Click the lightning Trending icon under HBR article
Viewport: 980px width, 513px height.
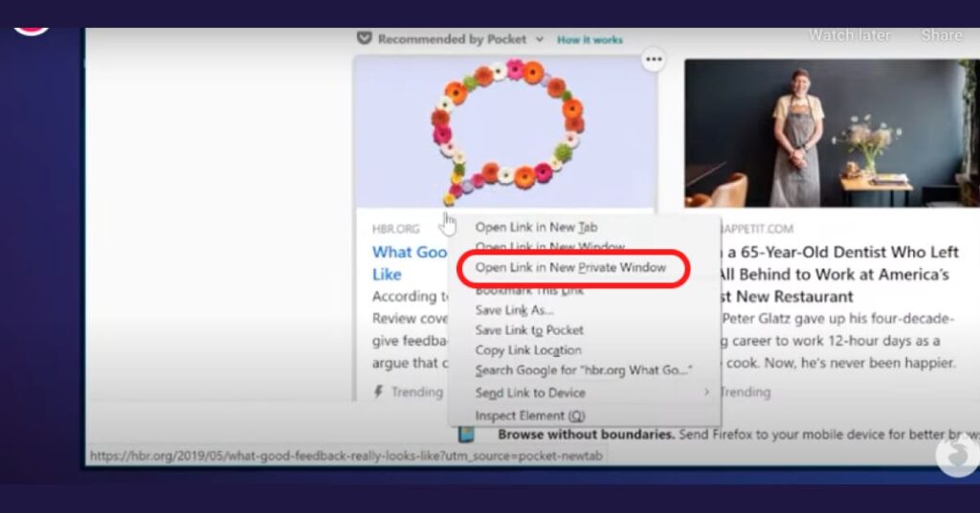tap(379, 391)
